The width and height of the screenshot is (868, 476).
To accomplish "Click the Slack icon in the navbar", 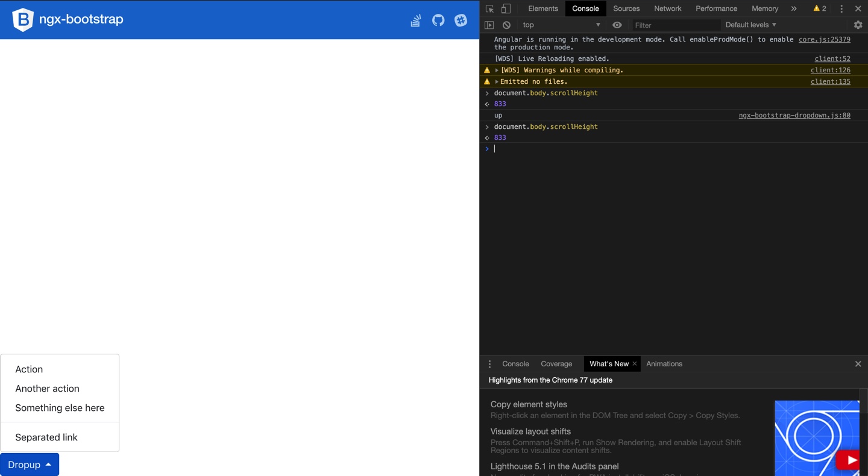I will [461, 20].
